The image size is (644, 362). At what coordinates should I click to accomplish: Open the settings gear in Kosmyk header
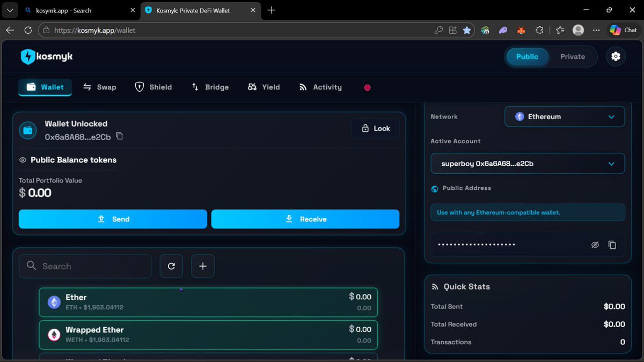[616, 56]
